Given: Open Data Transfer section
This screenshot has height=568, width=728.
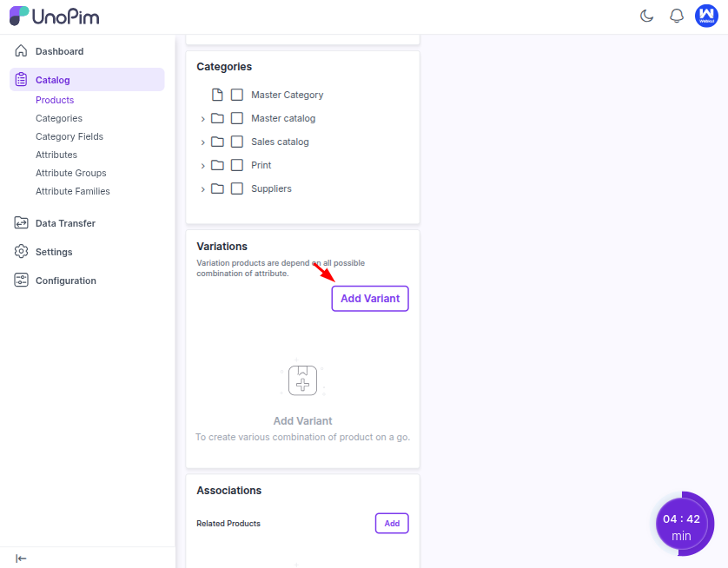Looking at the screenshot, I should 65,223.
